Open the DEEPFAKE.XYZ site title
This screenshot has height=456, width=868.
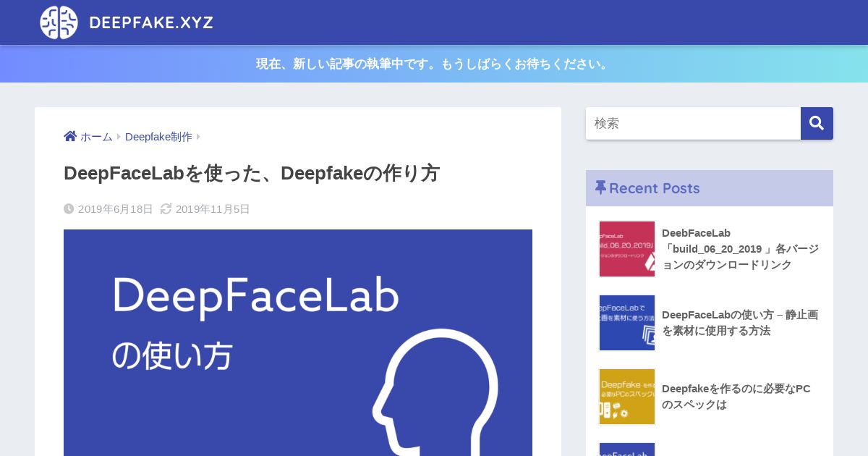click(151, 22)
